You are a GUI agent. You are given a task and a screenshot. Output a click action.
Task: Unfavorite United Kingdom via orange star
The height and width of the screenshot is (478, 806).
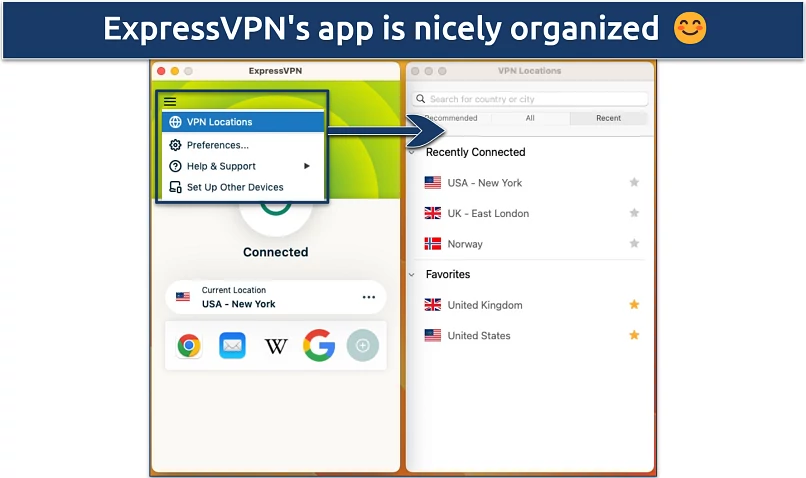point(634,304)
